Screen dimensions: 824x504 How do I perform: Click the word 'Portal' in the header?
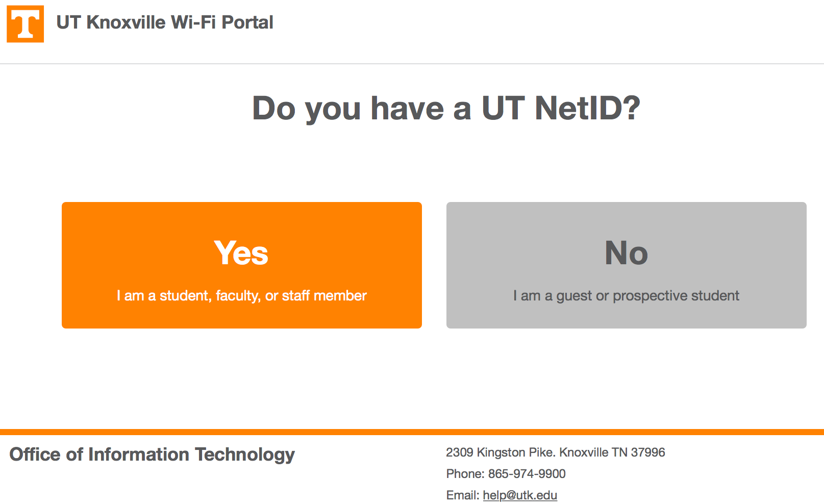[247, 22]
